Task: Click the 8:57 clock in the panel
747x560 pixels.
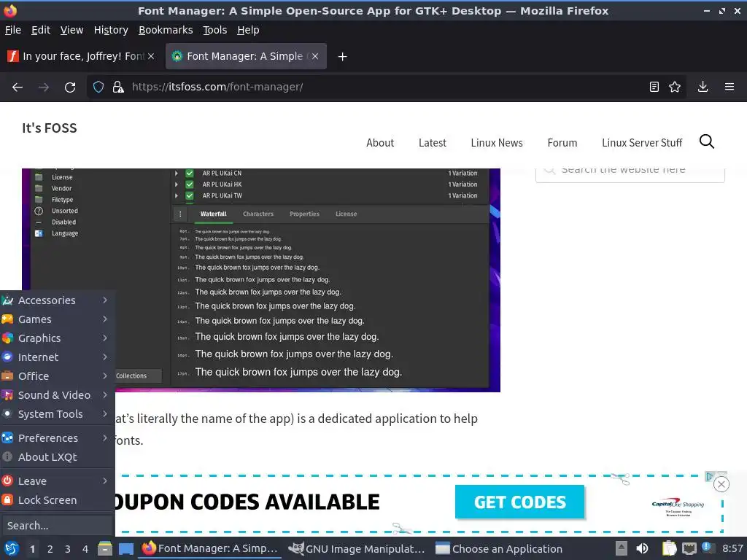Action: coord(732,548)
